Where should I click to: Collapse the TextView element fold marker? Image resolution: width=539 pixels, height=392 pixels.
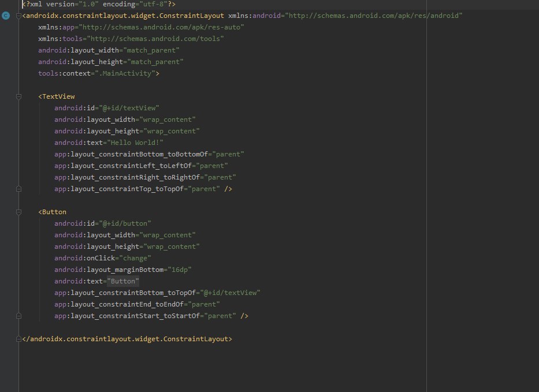pyautogui.click(x=18, y=96)
